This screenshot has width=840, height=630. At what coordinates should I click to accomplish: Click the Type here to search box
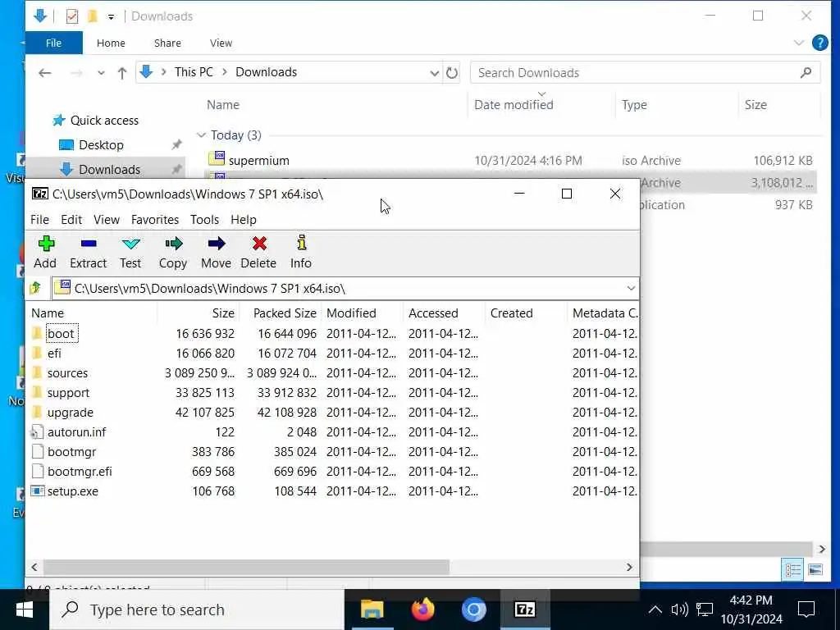[197, 609]
